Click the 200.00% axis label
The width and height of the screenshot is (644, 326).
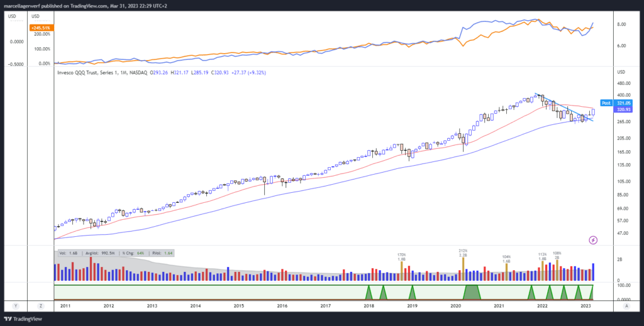click(x=41, y=35)
